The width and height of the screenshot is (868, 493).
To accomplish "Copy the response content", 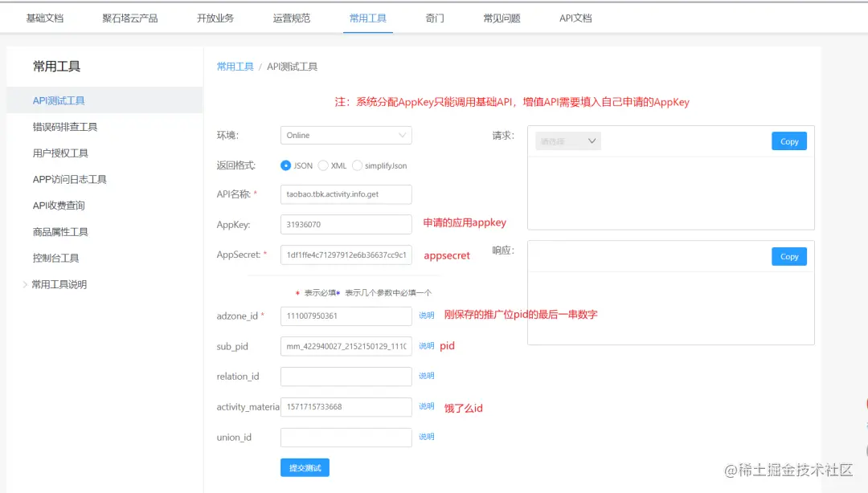I will point(788,256).
